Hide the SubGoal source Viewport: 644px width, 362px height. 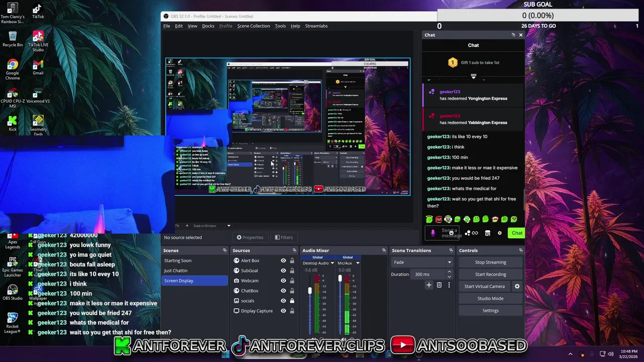[x=283, y=270]
